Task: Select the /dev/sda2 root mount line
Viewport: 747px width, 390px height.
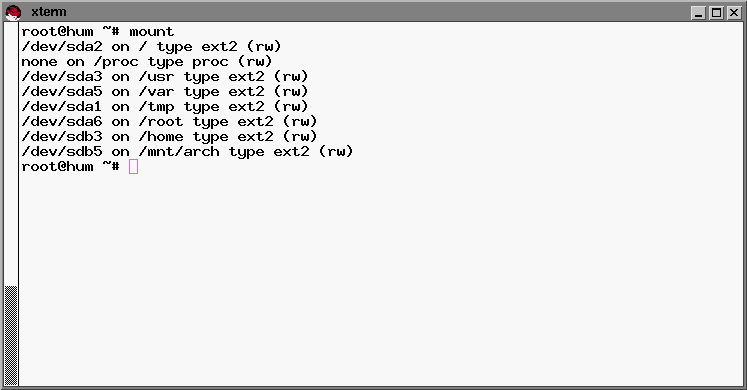Action: coord(151,47)
